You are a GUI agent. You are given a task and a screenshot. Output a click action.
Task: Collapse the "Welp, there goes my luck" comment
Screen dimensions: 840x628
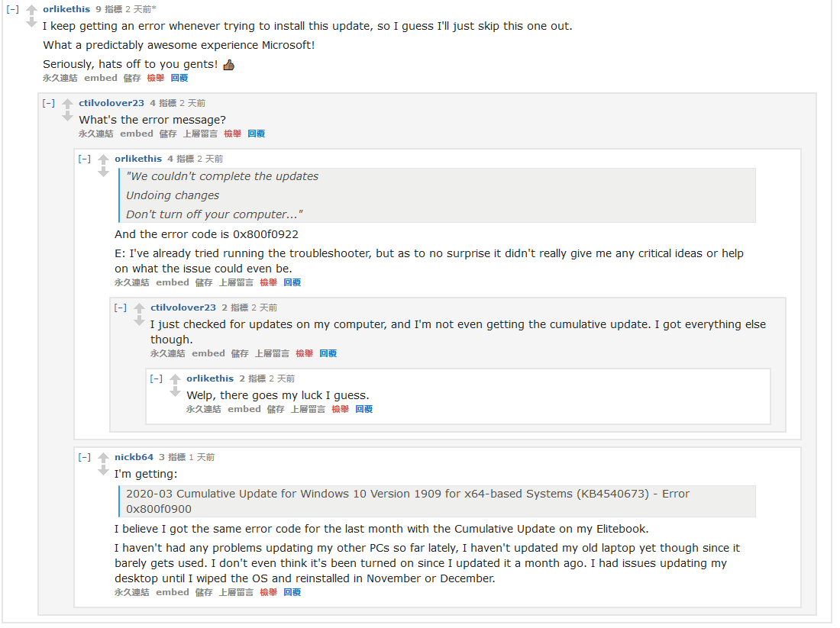(156, 378)
